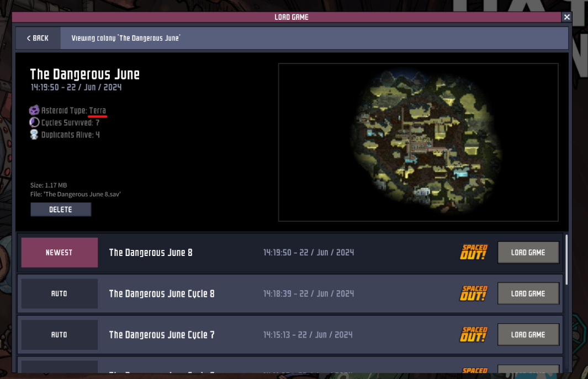
Task: Click the Cycles Survived moon icon
Action: coord(34,122)
